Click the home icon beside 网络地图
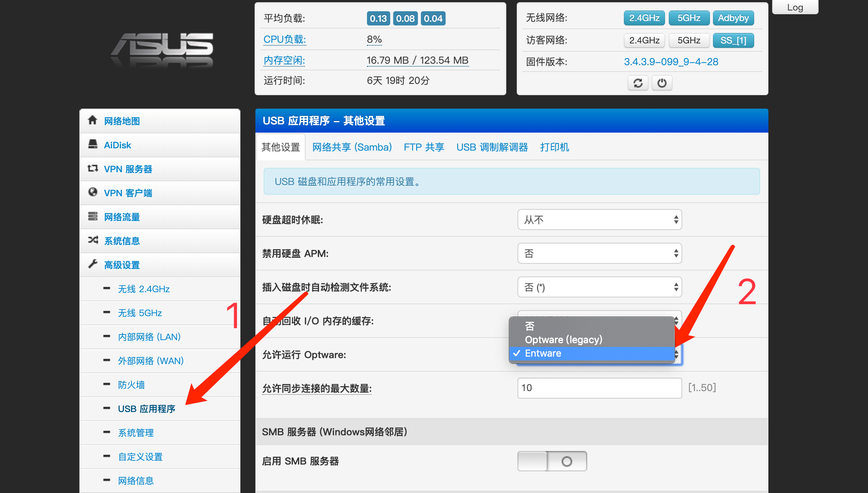Screen dimensions: 868x493 (x=92, y=120)
